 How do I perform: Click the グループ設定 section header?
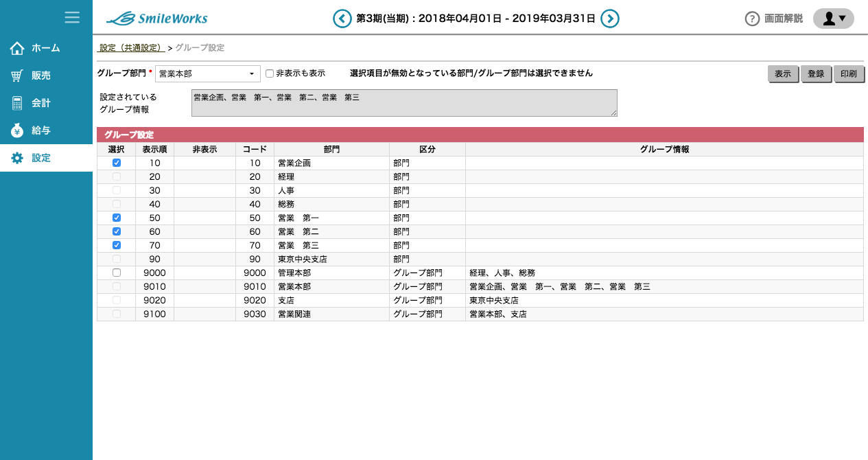click(x=480, y=135)
